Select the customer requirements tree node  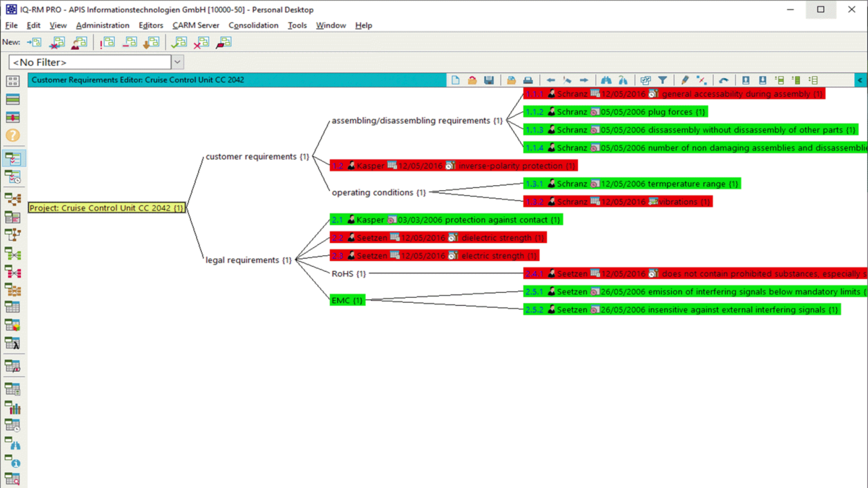(258, 156)
